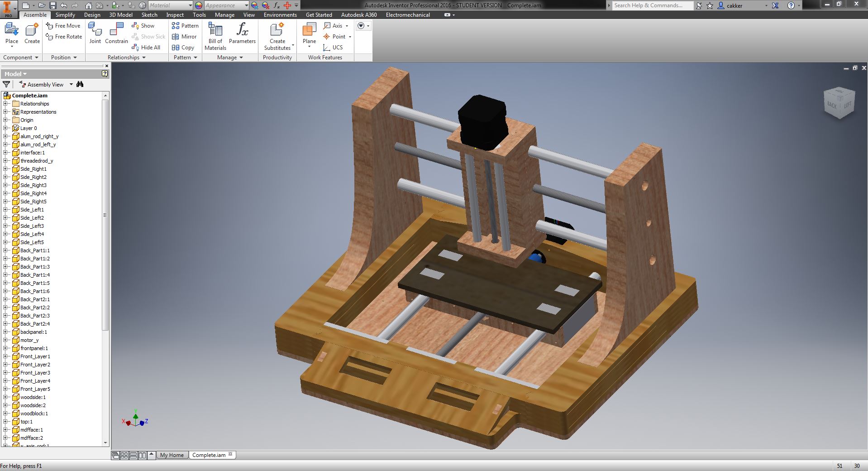This screenshot has height=471, width=868.
Task: Open Bill of Materials
Action: [x=215, y=36]
